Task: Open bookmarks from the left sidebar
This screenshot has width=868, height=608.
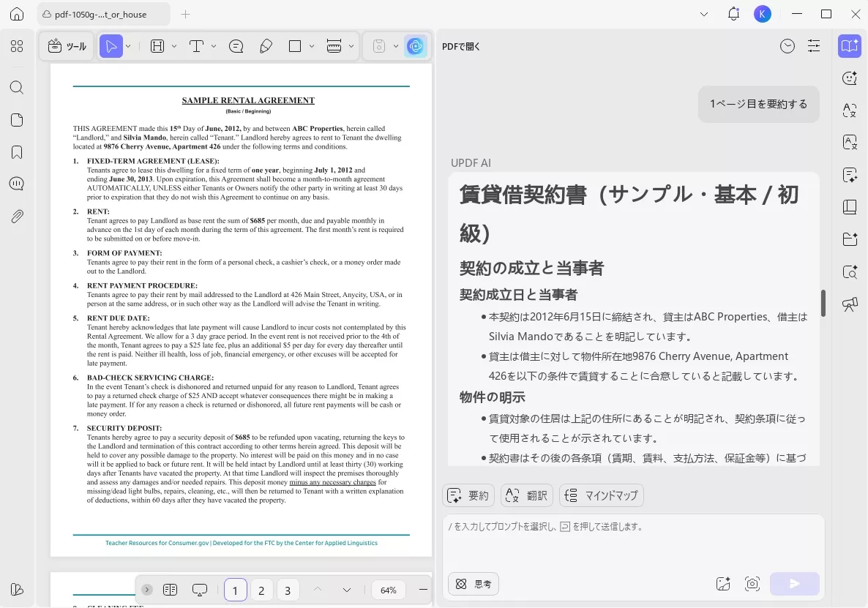Action: (16, 152)
